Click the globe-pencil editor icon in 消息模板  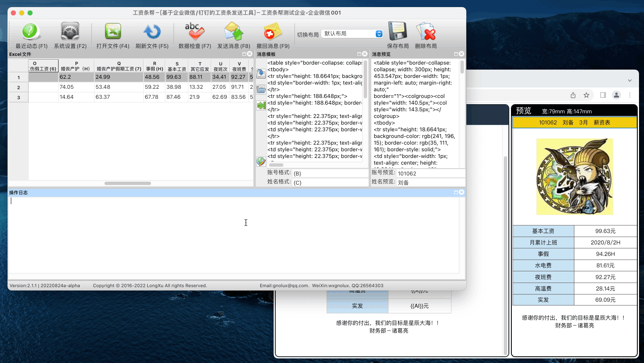coord(261,161)
